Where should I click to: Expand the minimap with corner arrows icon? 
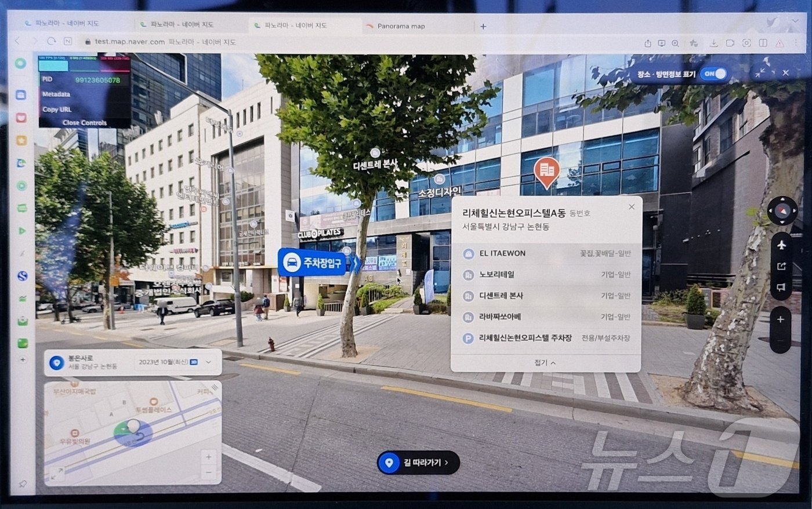[57, 474]
